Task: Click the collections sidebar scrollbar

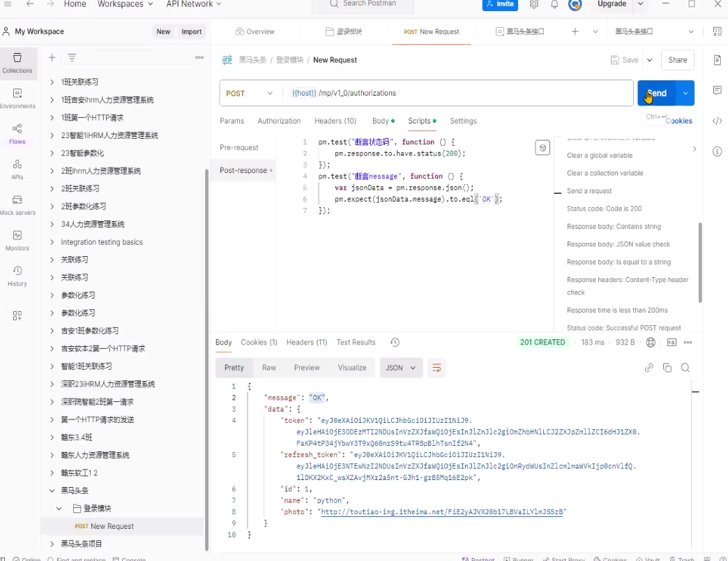Action: click(x=206, y=359)
